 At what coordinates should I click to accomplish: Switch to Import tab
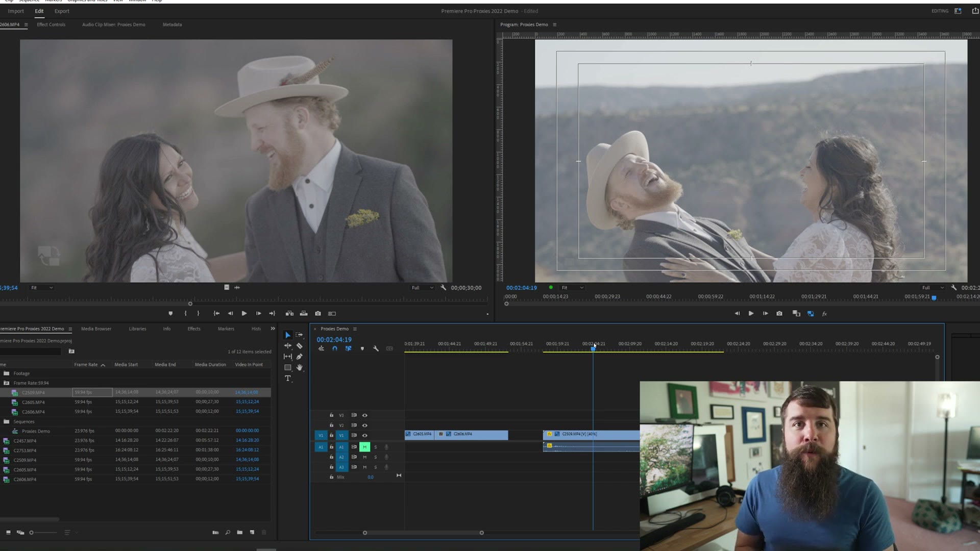tap(16, 11)
